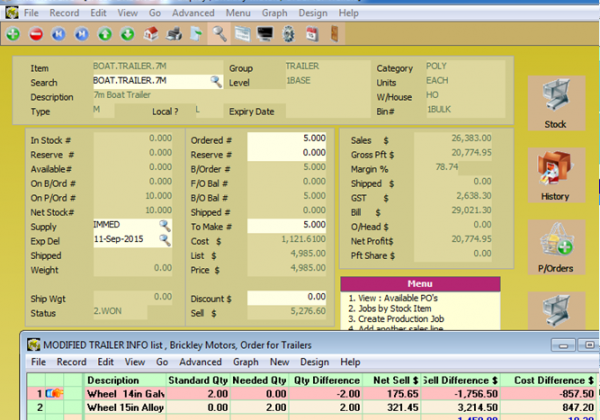Open the History box button
This screenshot has height=420, width=600.
click(x=556, y=175)
